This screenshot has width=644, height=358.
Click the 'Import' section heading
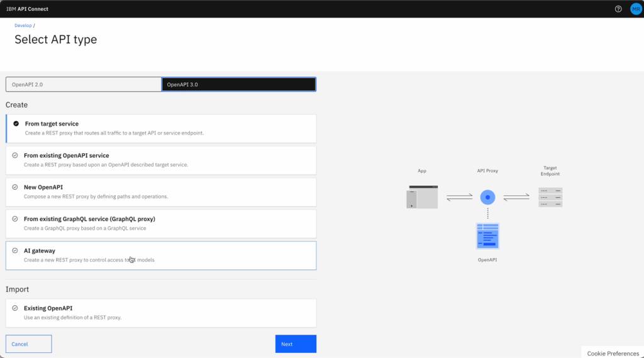(17, 289)
